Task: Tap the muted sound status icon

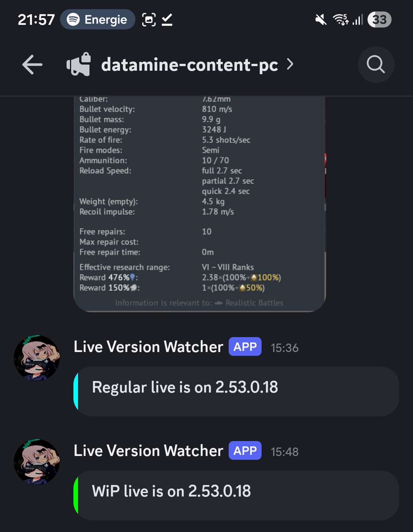Action: pos(321,19)
